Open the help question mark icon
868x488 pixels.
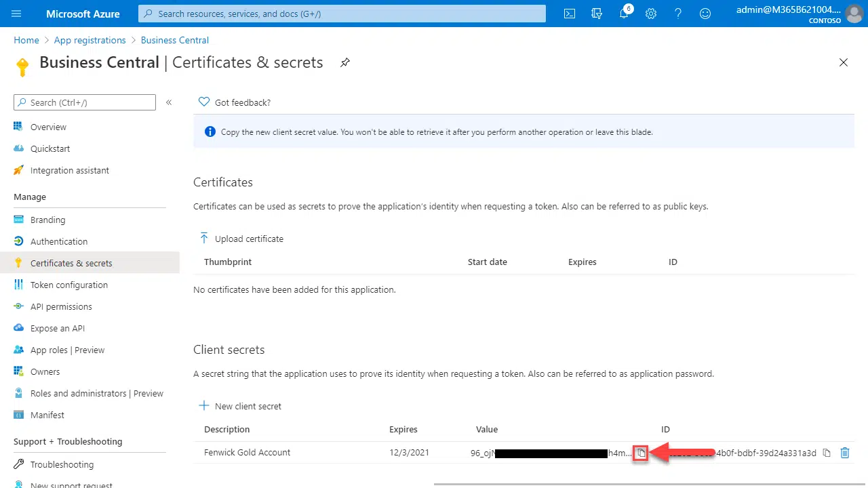coord(678,14)
